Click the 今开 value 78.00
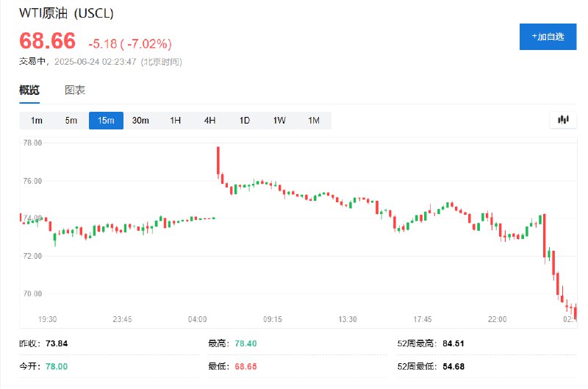The height and width of the screenshot is (389, 588). (57, 366)
